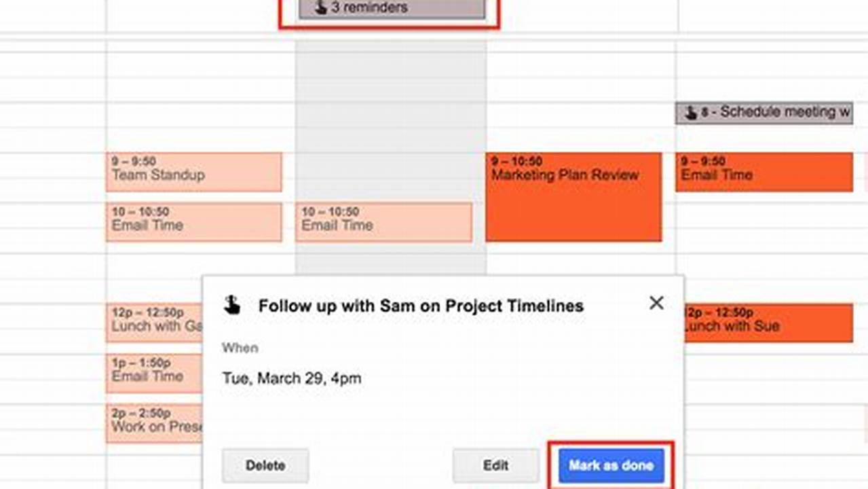Click the 'Edit' button to modify the reminder
Viewport: 868px width, 489px height.
pos(495,465)
